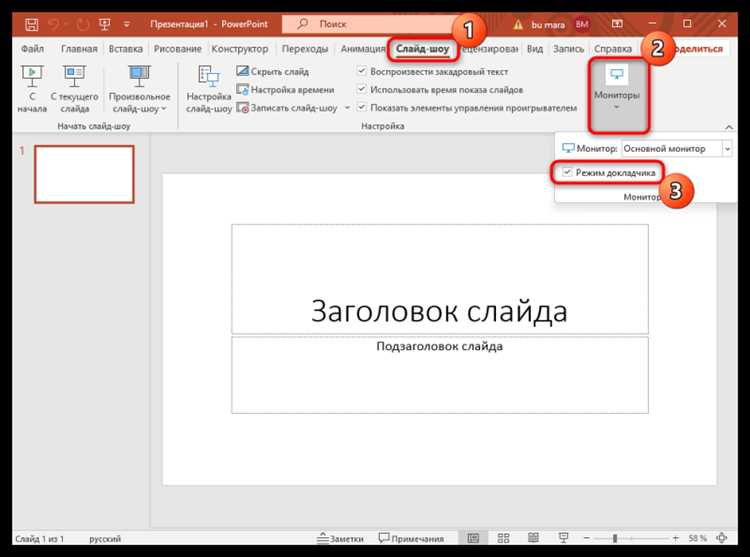Toggle Режим докладчика checkbox
Image resolution: width=750 pixels, height=557 pixels.
coord(567,173)
